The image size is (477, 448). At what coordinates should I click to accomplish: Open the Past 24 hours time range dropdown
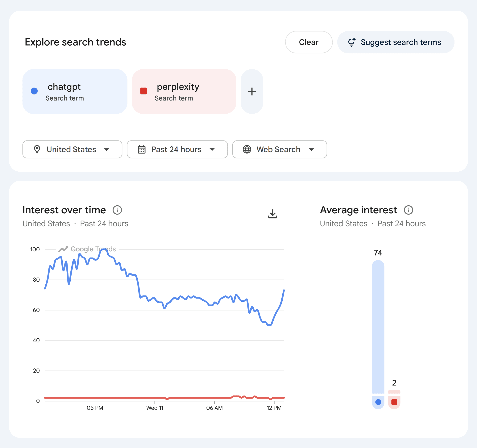(x=177, y=149)
